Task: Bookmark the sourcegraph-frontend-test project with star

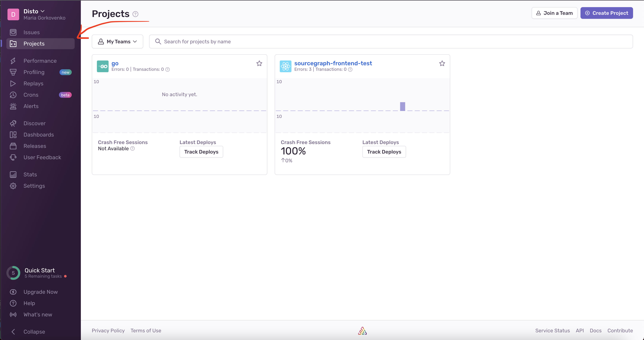Action: 442,64
